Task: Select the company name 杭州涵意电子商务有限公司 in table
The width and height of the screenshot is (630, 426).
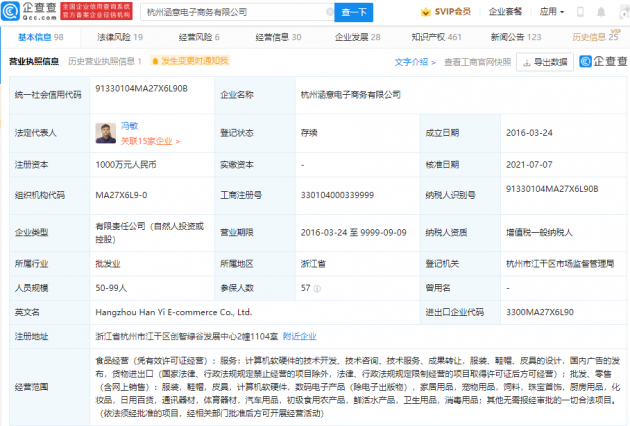Action: (351, 95)
